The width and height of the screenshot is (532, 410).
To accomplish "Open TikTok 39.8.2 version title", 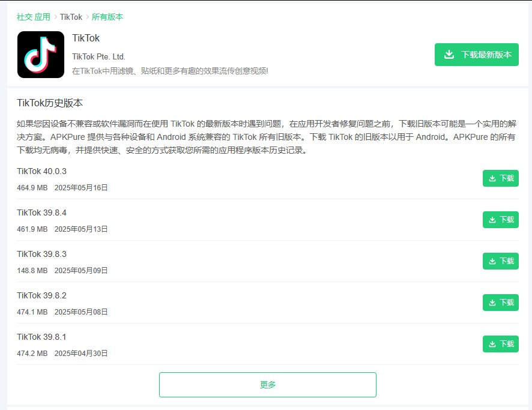I will (x=42, y=295).
